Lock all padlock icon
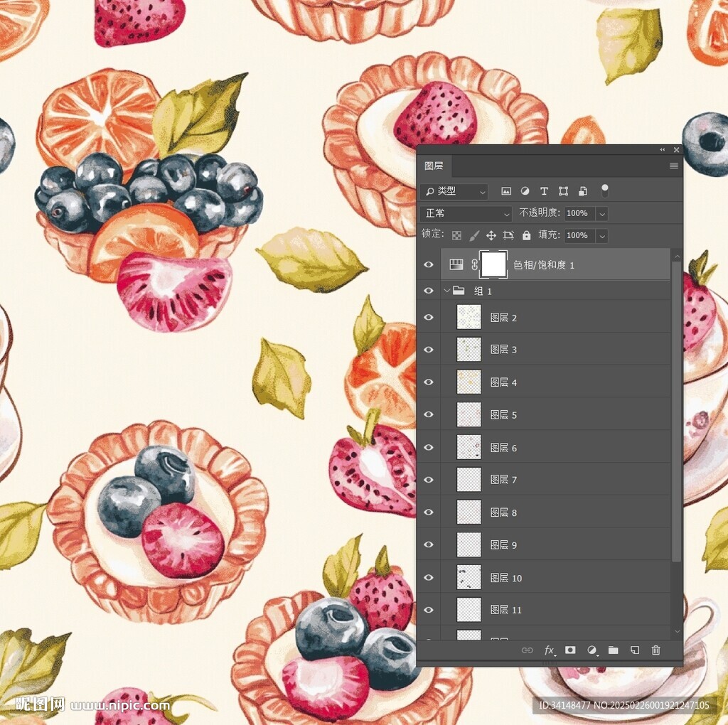The image size is (728, 725). [526, 235]
